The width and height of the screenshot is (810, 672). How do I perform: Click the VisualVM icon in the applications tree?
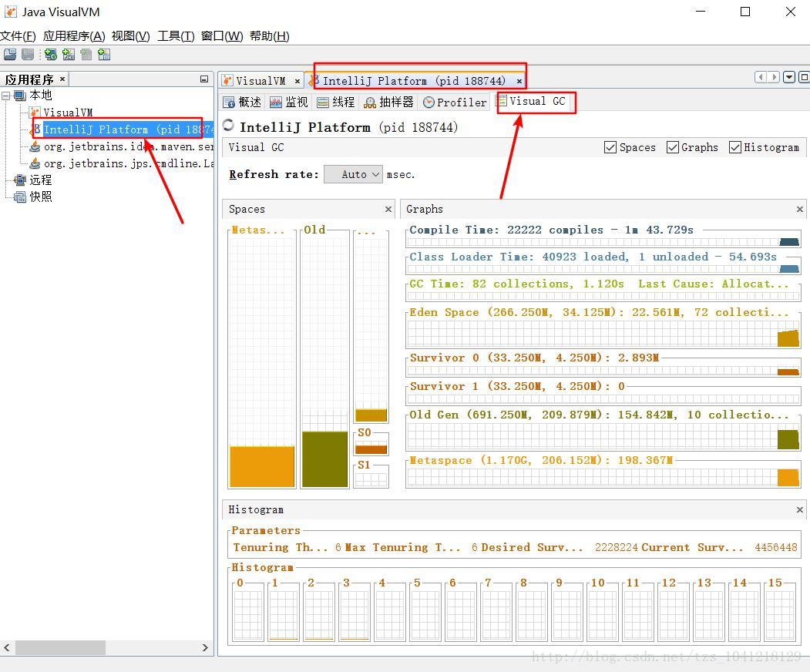35,112
